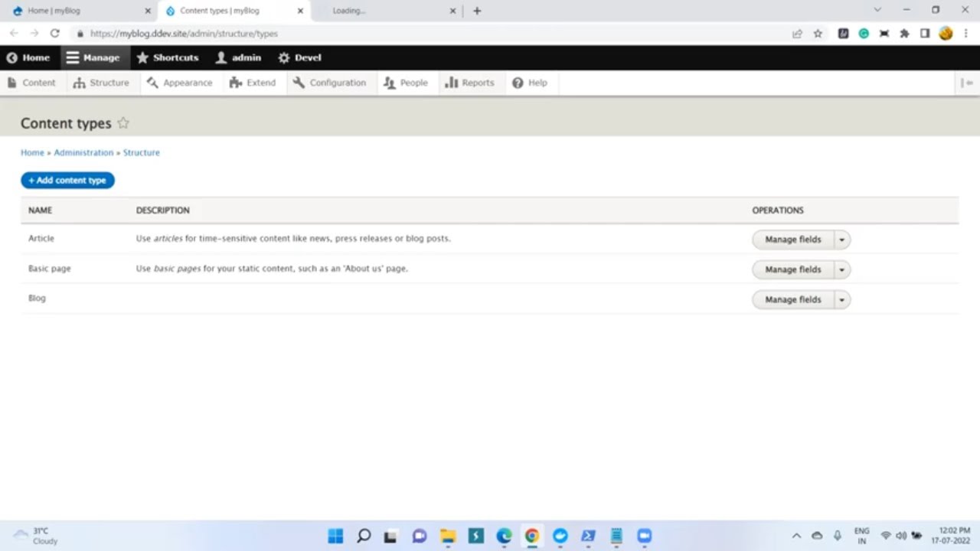Open Zoom app from taskbar
The height and width of the screenshot is (551, 980).
tap(644, 536)
